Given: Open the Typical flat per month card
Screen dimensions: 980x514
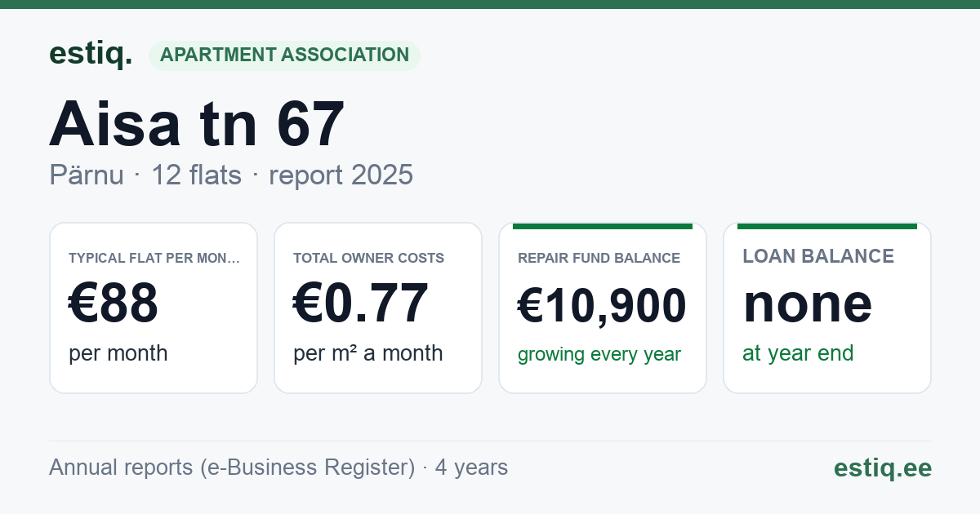Looking at the screenshot, I should [154, 308].
